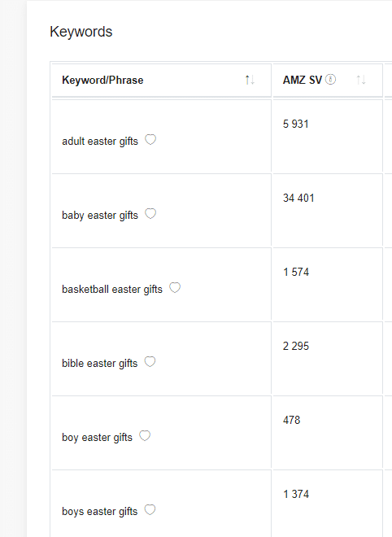
Task: Mark boy easter gifts as favorite
Action: tap(145, 435)
